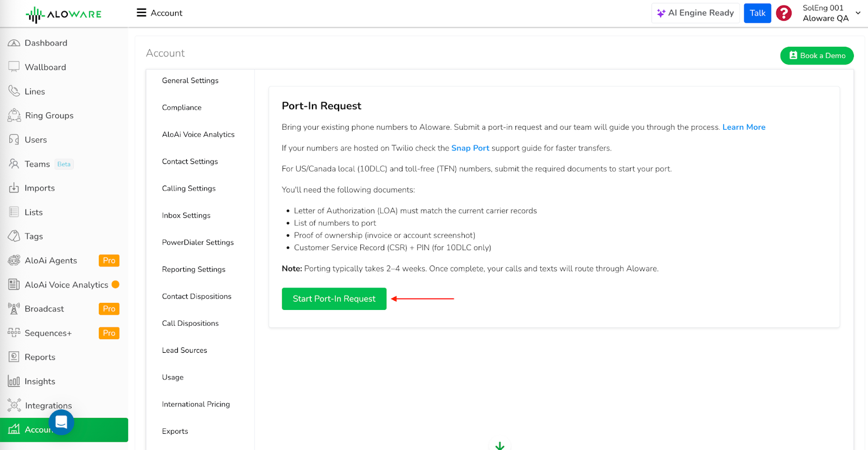Click the Beta badge next to Teams
868x450 pixels.
(x=64, y=164)
